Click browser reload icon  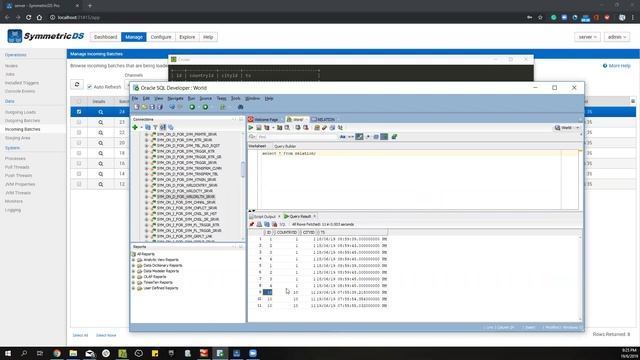click(x=28, y=18)
